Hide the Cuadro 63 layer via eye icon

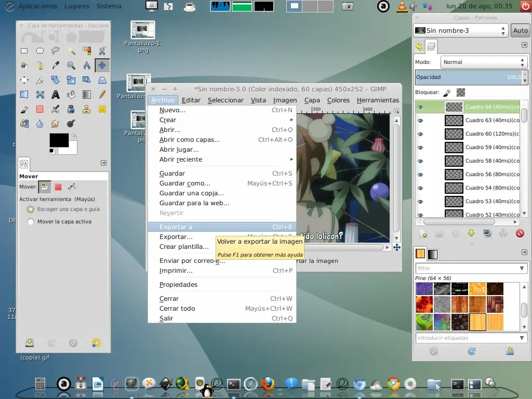click(420, 121)
